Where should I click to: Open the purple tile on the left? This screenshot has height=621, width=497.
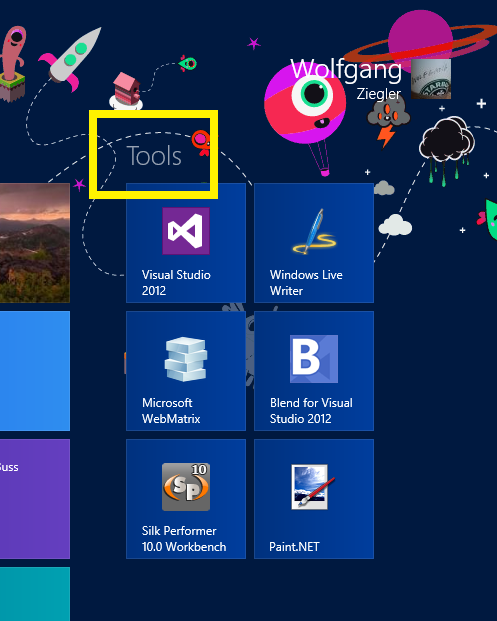(x=35, y=499)
